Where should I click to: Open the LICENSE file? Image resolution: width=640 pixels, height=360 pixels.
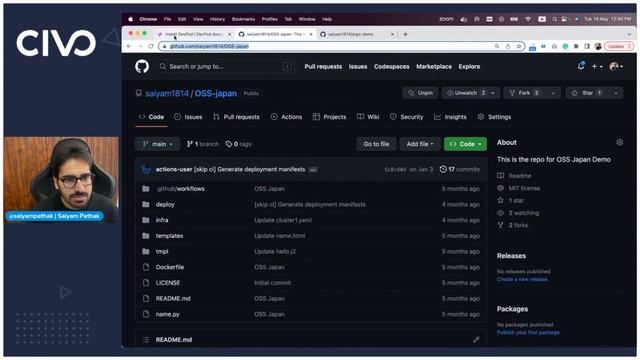click(x=168, y=283)
